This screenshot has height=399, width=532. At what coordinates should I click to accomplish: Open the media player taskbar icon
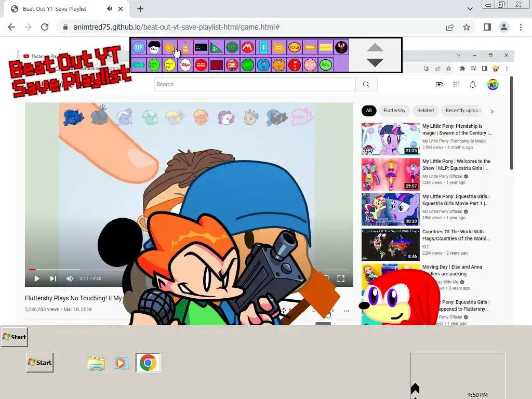(x=121, y=363)
